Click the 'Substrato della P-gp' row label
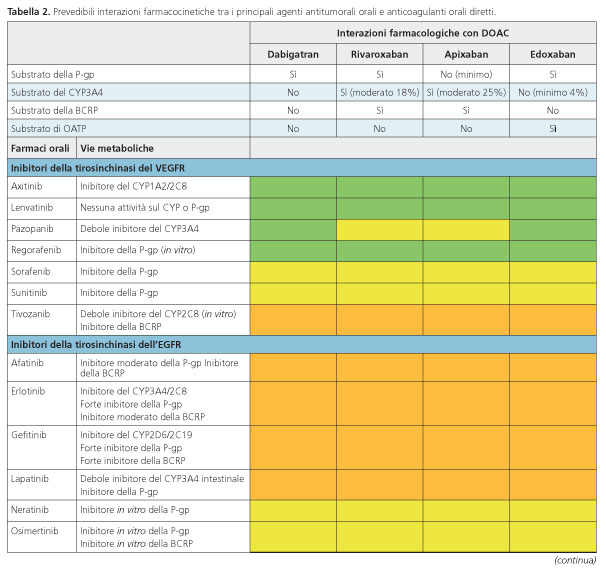Screen dimensions: 606x579 point(53,74)
